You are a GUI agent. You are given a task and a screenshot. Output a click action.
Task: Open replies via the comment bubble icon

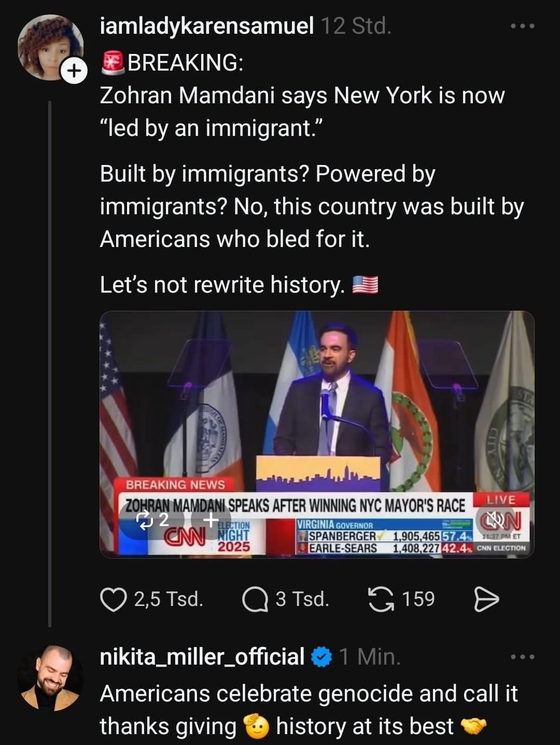[254, 600]
